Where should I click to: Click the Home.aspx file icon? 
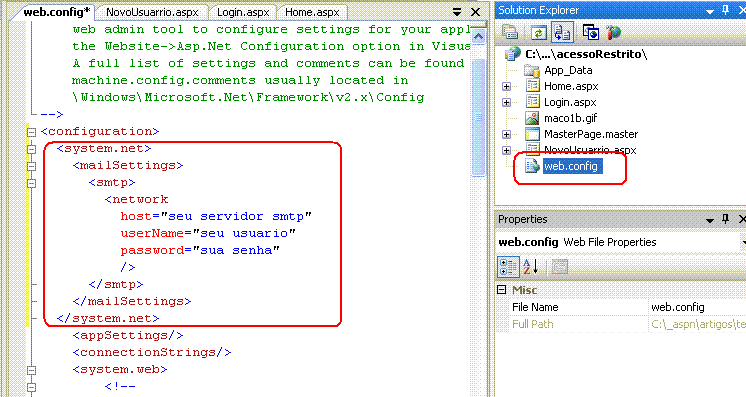coord(532,86)
